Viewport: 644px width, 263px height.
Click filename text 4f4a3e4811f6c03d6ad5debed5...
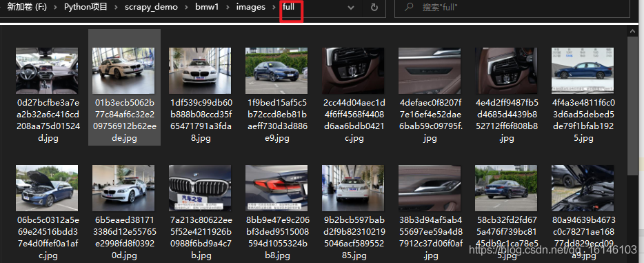pos(583,120)
